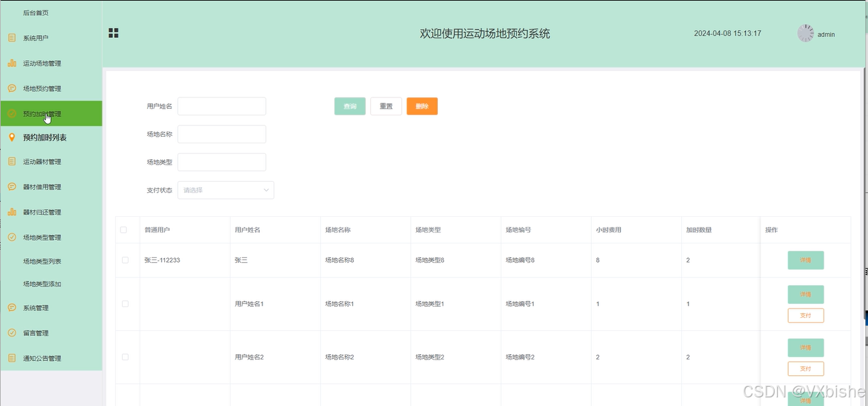Click the 系统管理 chat bubble icon
This screenshot has width=868, height=406.
pyautogui.click(x=12, y=307)
